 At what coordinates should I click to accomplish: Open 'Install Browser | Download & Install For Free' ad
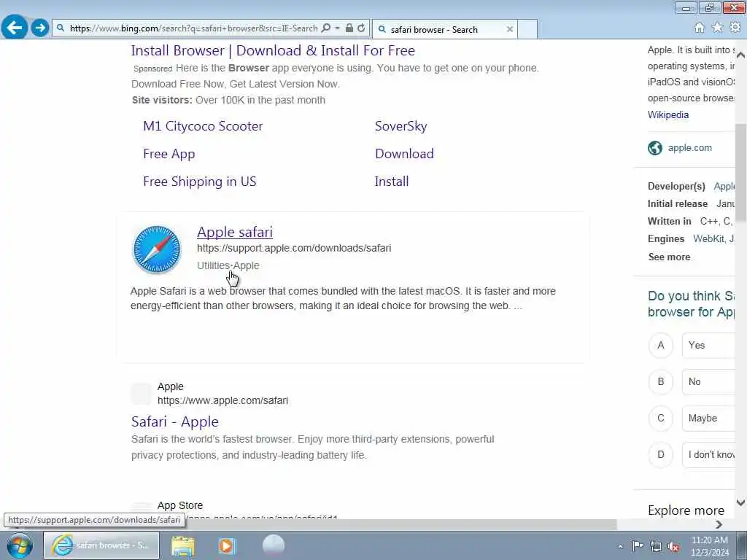[273, 50]
